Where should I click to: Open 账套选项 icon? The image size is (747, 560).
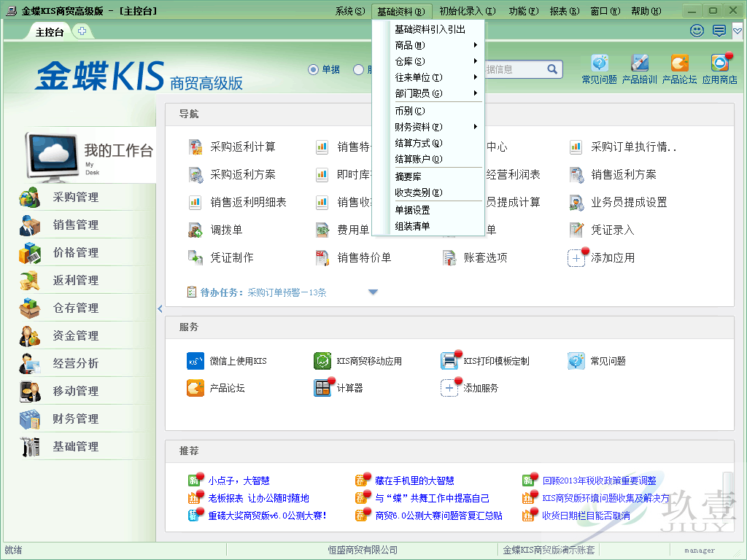pos(449,257)
